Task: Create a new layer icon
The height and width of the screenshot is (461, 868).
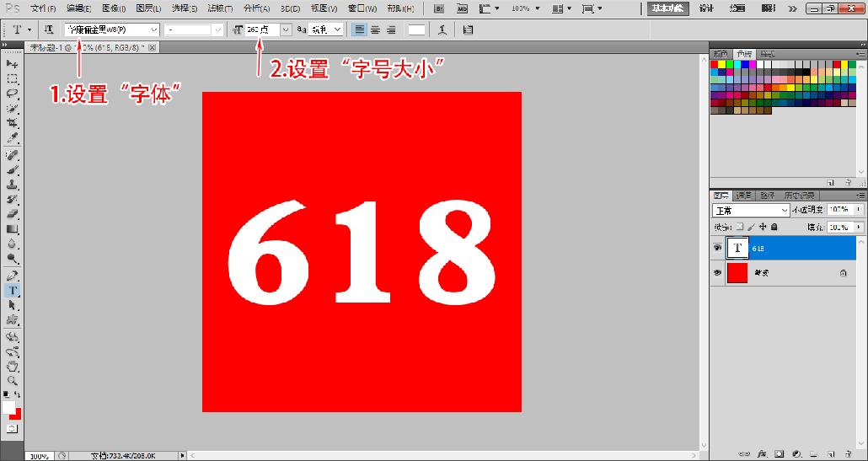Action: (x=831, y=453)
